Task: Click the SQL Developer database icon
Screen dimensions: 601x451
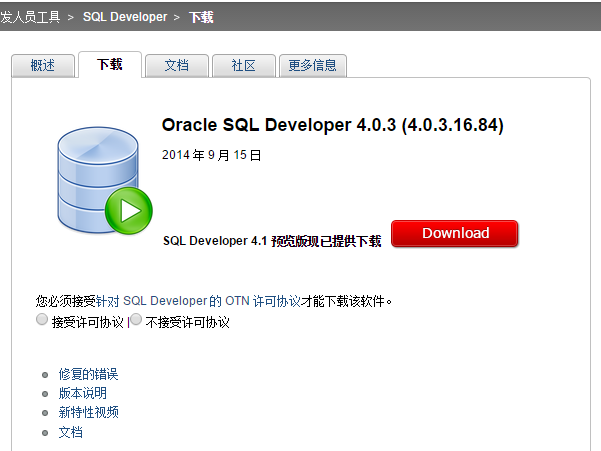Action: 105,180
